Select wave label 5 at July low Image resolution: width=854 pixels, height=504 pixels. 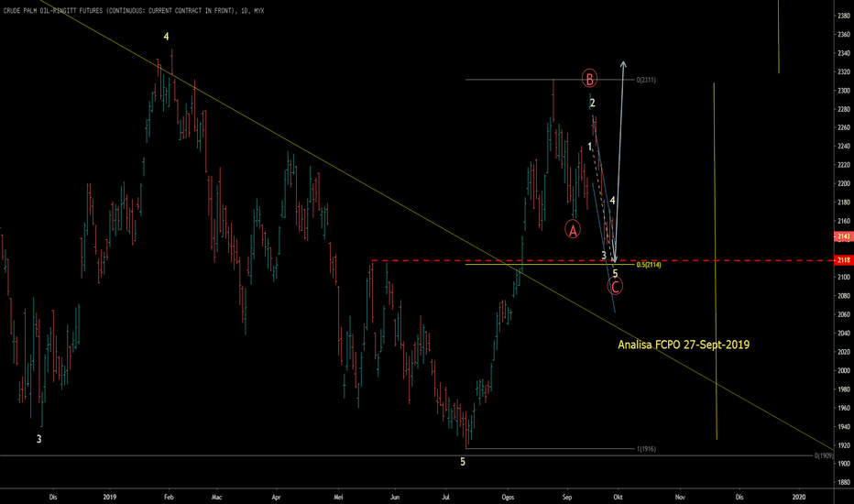click(463, 462)
